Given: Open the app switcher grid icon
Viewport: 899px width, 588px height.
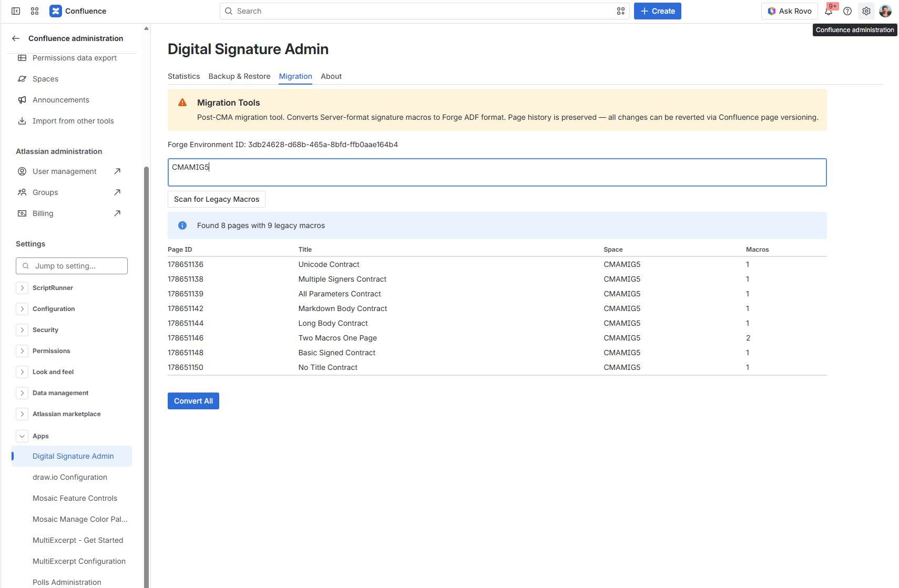Looking at the screenshot, I should coord(35,11).
